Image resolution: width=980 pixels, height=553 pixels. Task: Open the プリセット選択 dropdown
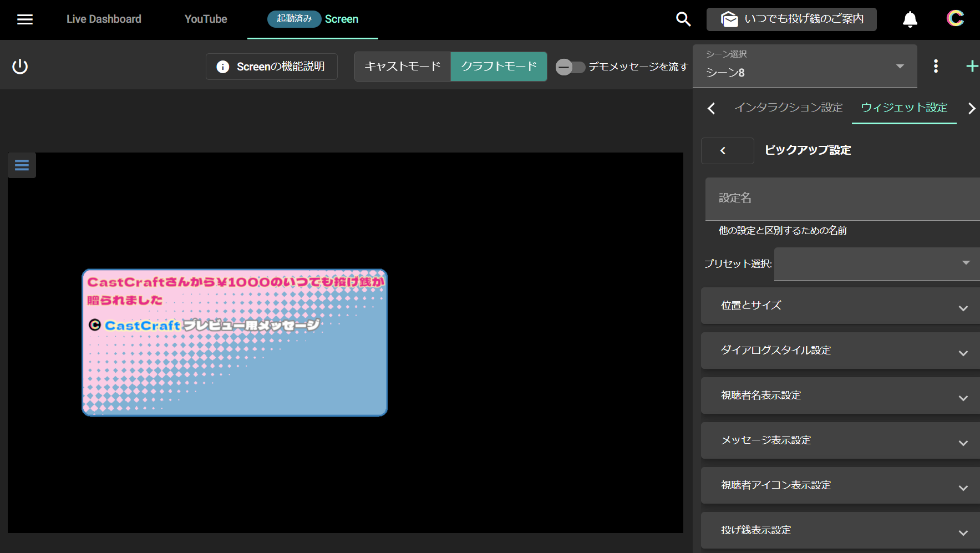tap(877, 263)
